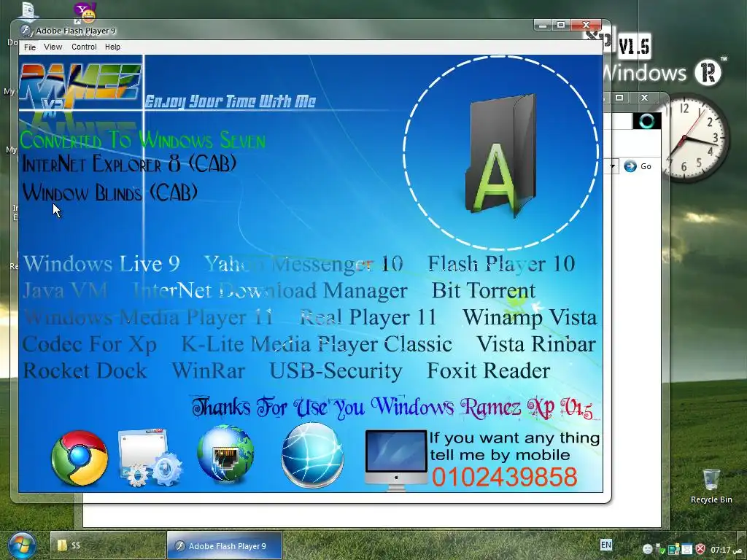Open the File menu in Flash Player
This screenshot has width=747, height=560.
(x=29, y=47)
